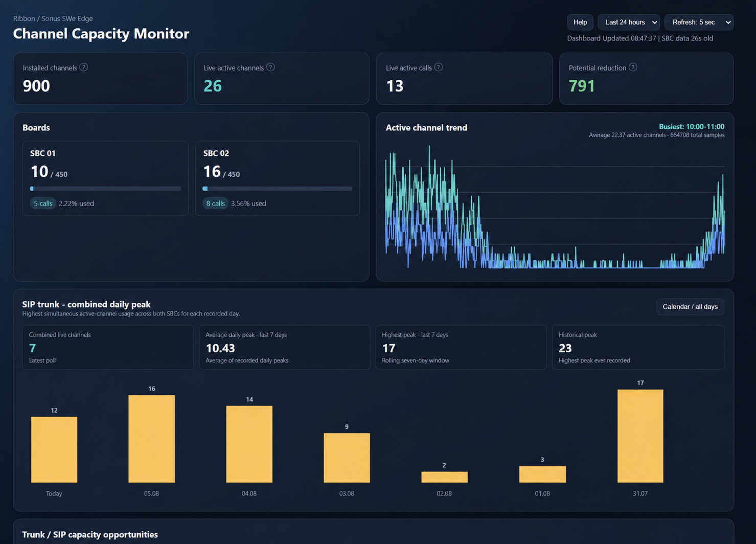Open the Last 24 hours dropdown
Image resolution: width=756 pixels, height=544 pixels.
point(629,22)
